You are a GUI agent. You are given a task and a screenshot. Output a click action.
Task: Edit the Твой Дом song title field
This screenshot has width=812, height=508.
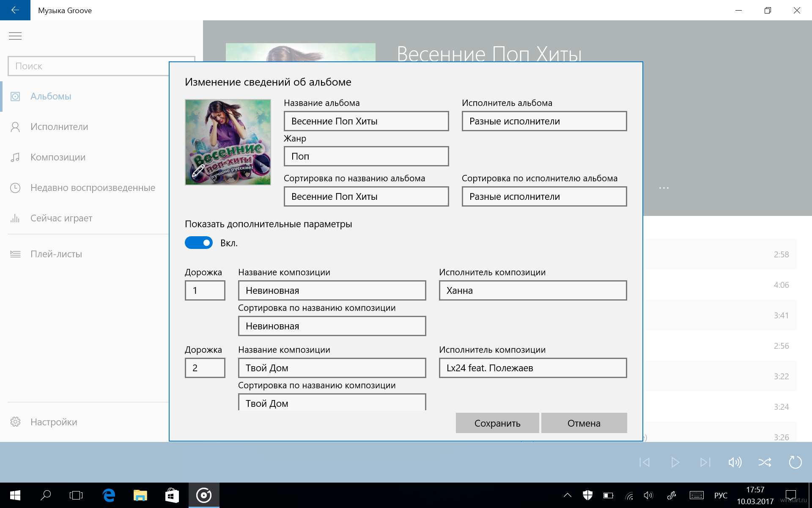(x=332, y=368)
